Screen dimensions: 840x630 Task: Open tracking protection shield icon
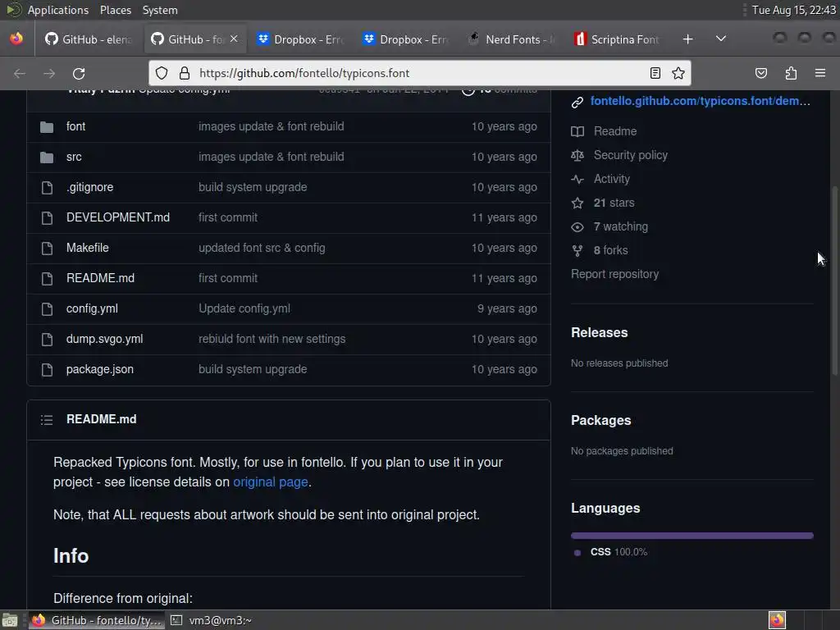(162, 73)
